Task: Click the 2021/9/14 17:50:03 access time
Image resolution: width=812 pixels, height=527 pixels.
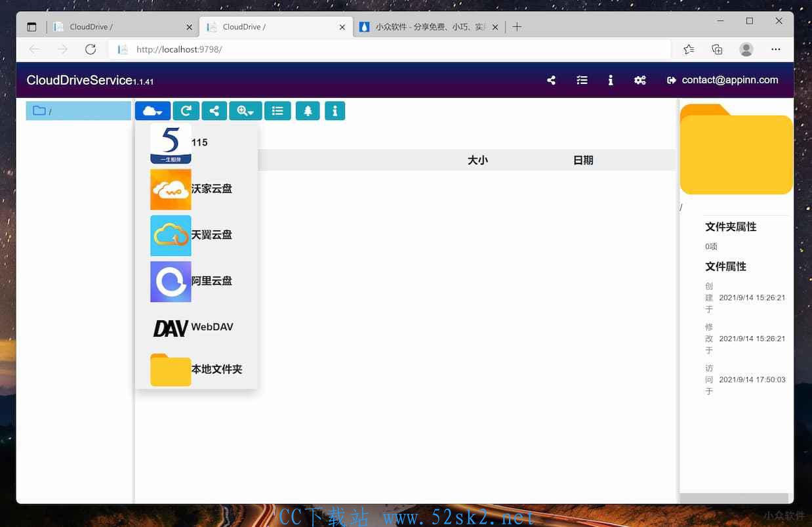Action: pyautogui.click(x=752, y=380)
